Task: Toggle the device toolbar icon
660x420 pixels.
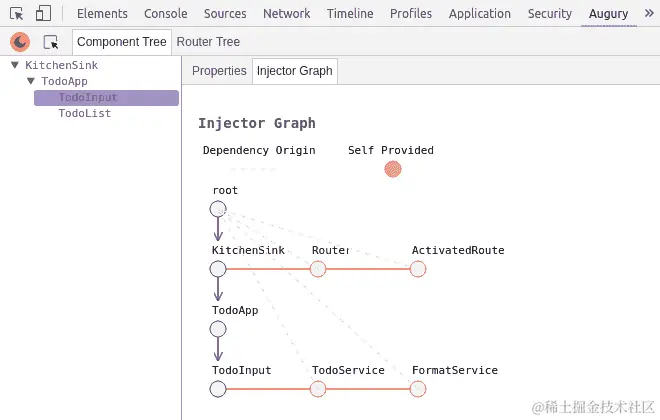Action: [43, 13]
